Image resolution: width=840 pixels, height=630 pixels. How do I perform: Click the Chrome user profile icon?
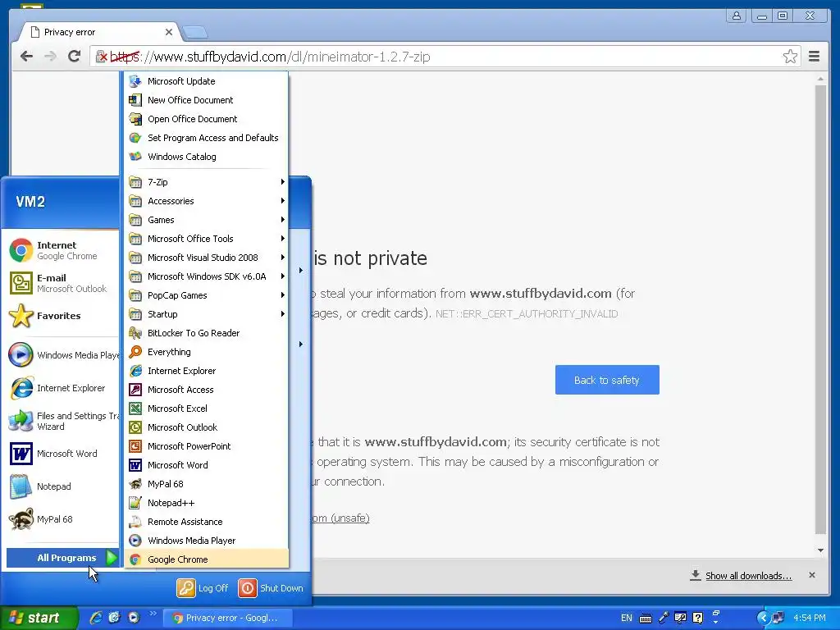click(737, 16)
